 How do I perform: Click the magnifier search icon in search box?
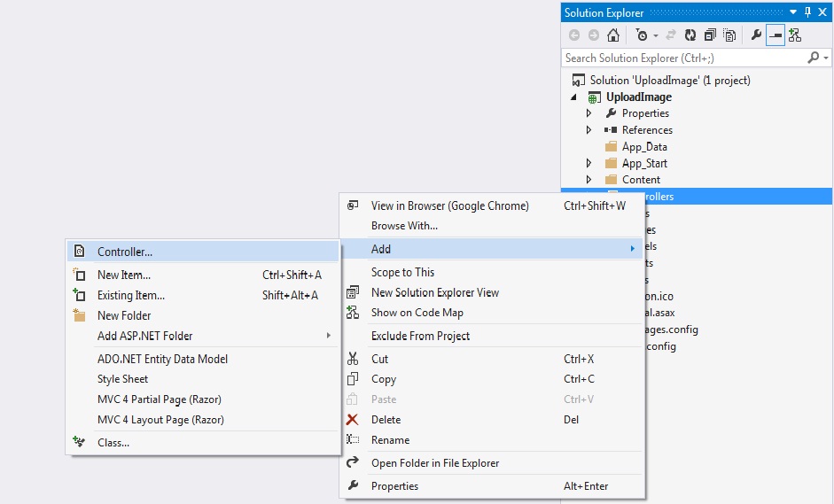[x=813, y=57]
